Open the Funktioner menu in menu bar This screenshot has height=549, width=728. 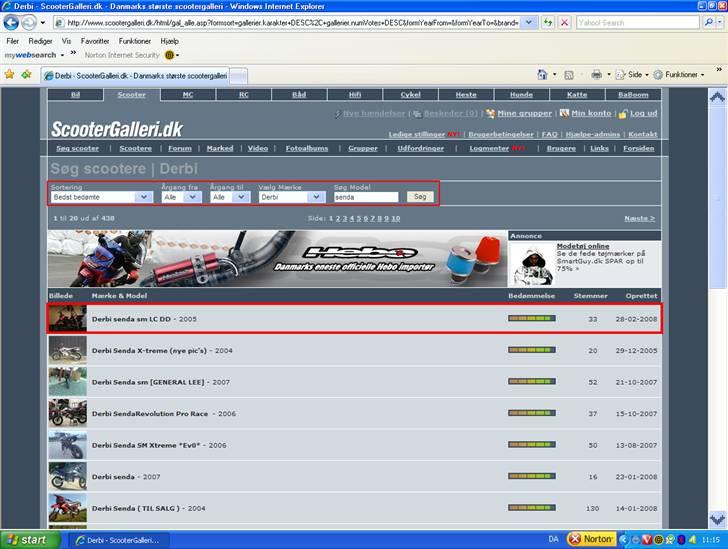(x=135, y=41)
